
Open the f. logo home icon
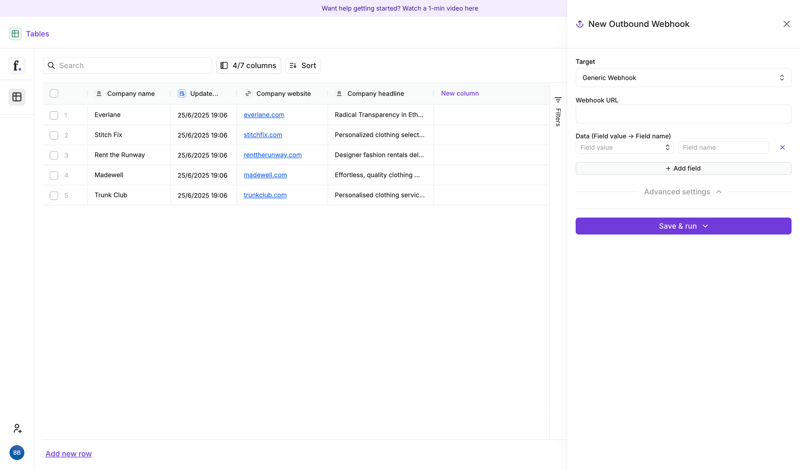pyautogui.click(x=17, y=65)
